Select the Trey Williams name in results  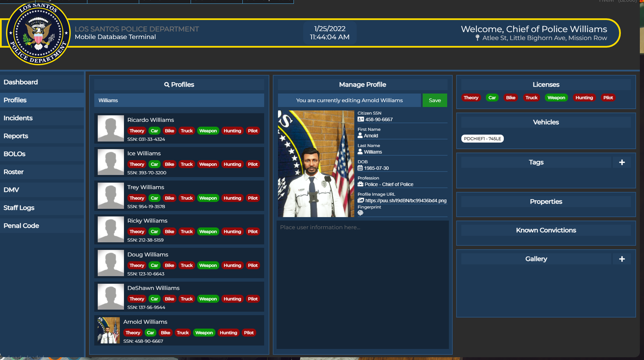pyautogui.click(x=146, y=187)
